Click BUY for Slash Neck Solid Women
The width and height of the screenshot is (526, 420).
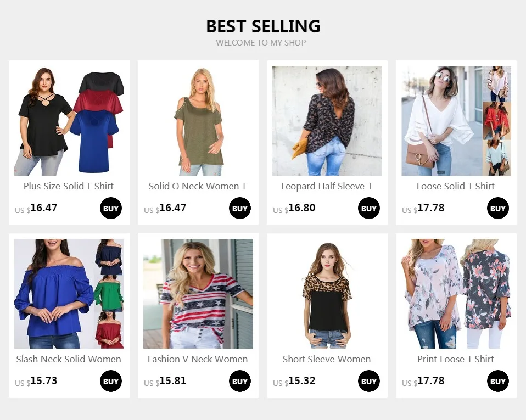[111, 381]
